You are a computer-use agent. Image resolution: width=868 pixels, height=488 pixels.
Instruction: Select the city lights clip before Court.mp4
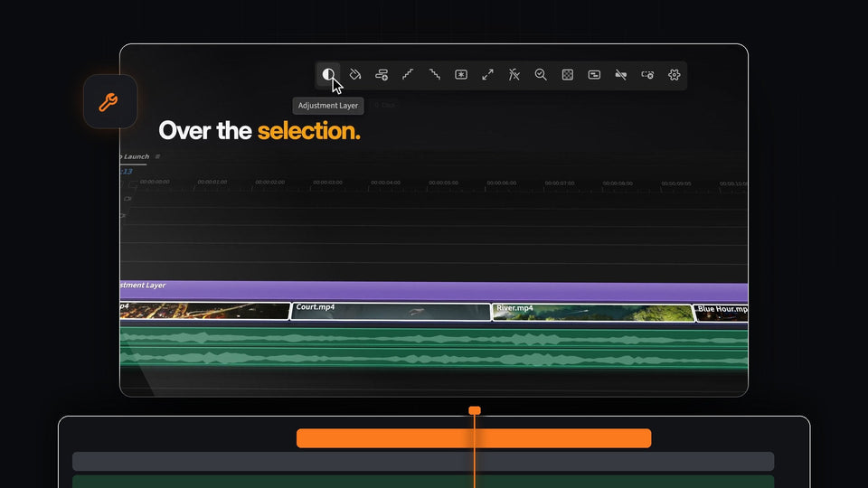pos(205,310)
